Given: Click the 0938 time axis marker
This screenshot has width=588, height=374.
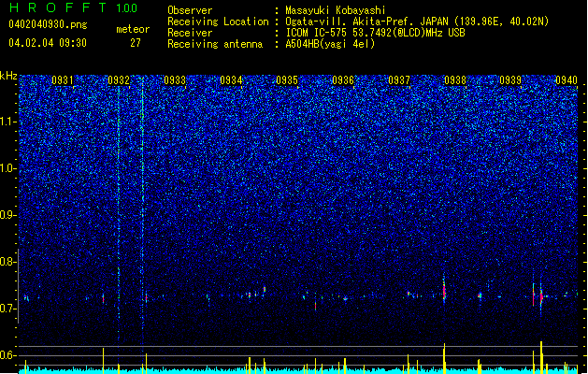Looking at the screenshot, I should 455,80.
